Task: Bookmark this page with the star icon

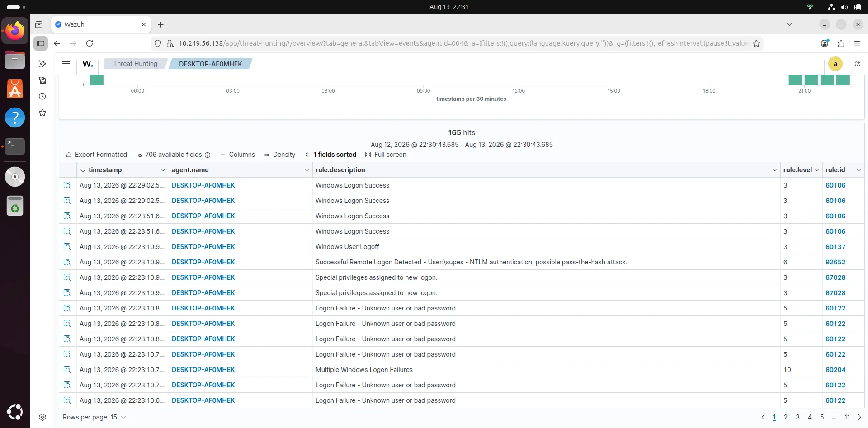Action: (756, 43)
